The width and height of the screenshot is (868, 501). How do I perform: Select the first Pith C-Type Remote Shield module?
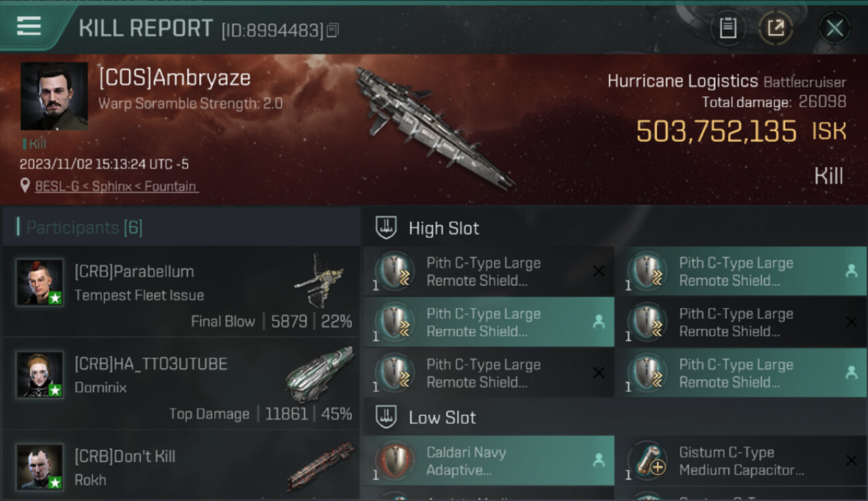[x=489, y=272]
